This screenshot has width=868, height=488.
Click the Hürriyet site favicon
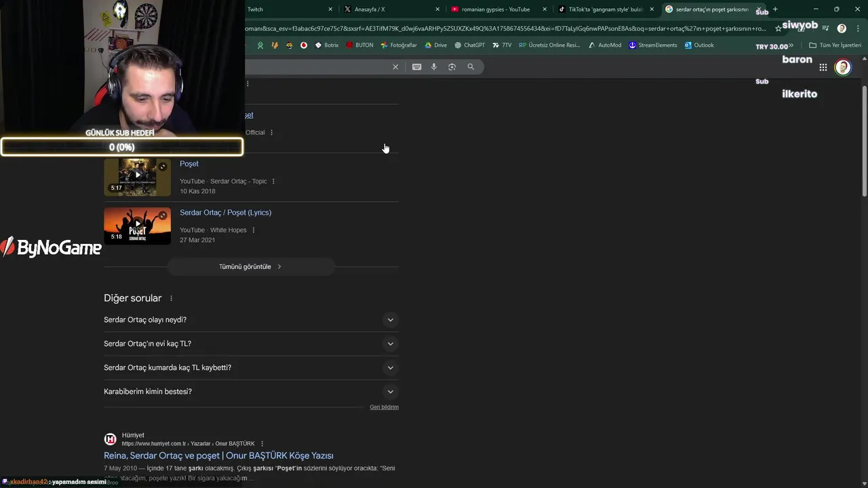coord(110,439)
